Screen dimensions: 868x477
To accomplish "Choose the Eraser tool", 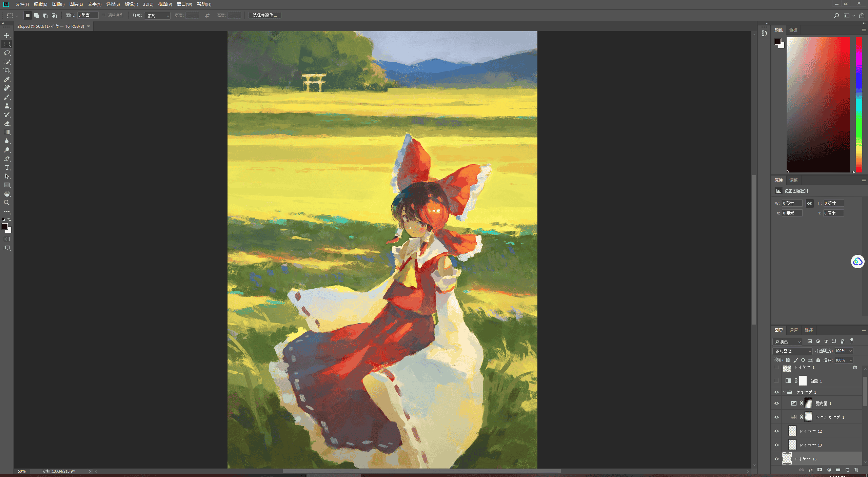I will (x=7, y=123).
